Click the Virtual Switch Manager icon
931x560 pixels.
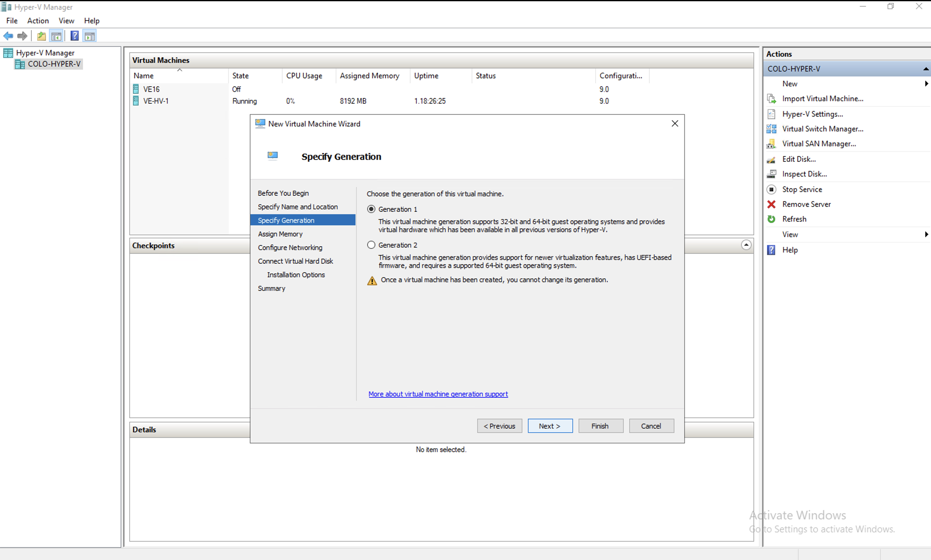772,129
